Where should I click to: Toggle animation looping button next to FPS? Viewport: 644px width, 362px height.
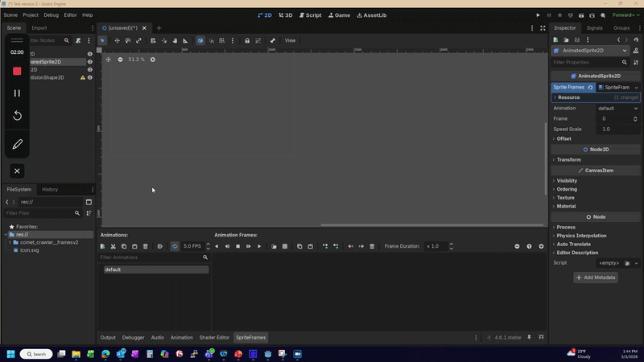[x=175, y=246]
